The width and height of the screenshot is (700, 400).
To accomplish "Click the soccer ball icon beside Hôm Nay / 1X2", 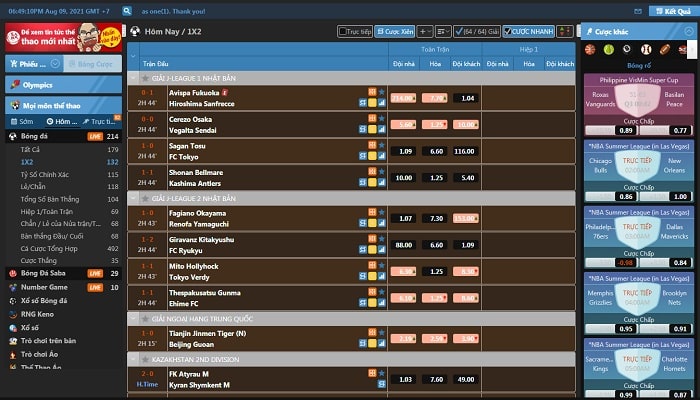I will pyautogui.click(x=135, y=31).
